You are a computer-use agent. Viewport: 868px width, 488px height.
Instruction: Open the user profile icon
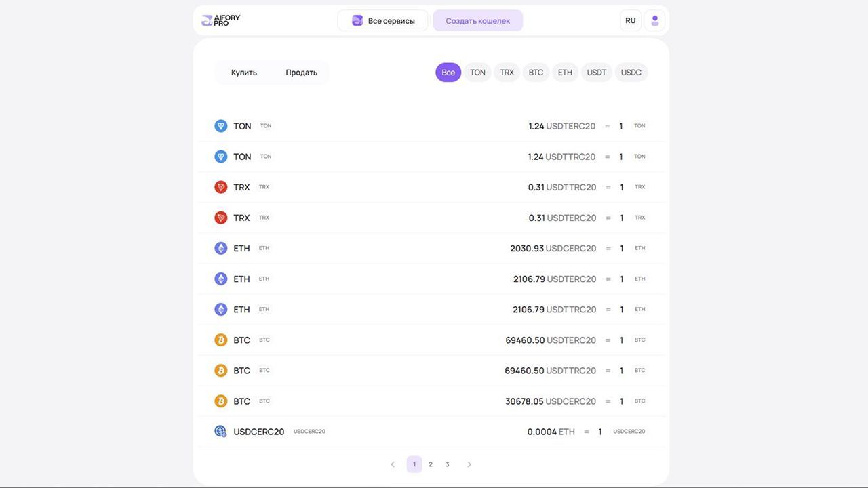click(x=654, y=20)
